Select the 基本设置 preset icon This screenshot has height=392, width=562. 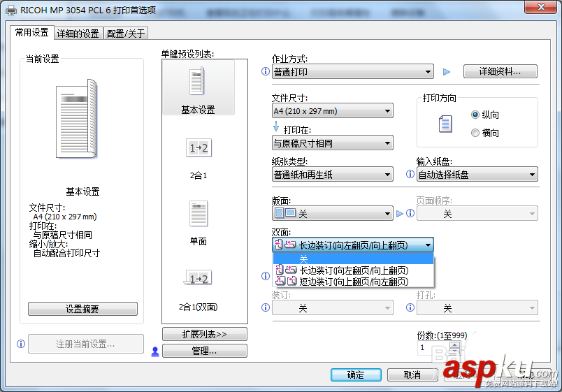coord(197,81)
